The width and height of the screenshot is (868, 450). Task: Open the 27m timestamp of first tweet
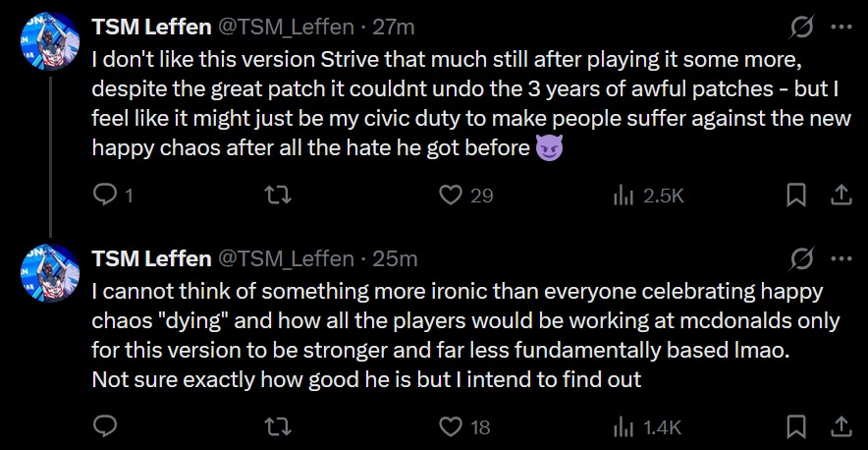pyautogui.click(x=393, y=27)
